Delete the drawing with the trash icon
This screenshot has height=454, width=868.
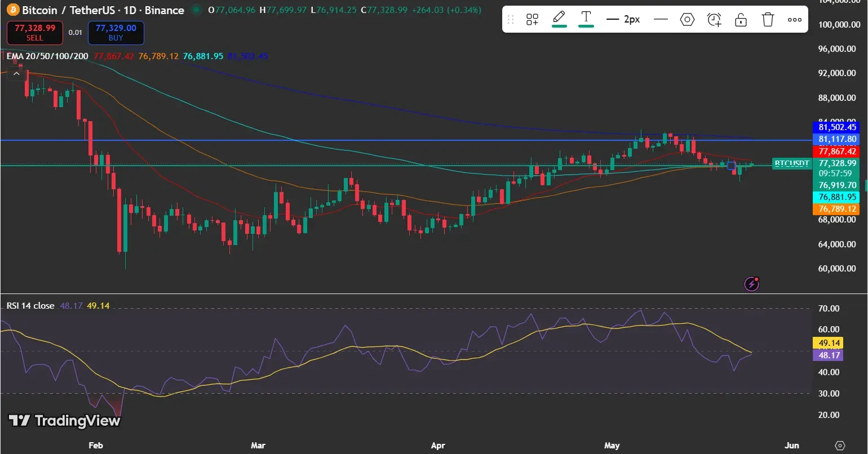click(768, 20)
